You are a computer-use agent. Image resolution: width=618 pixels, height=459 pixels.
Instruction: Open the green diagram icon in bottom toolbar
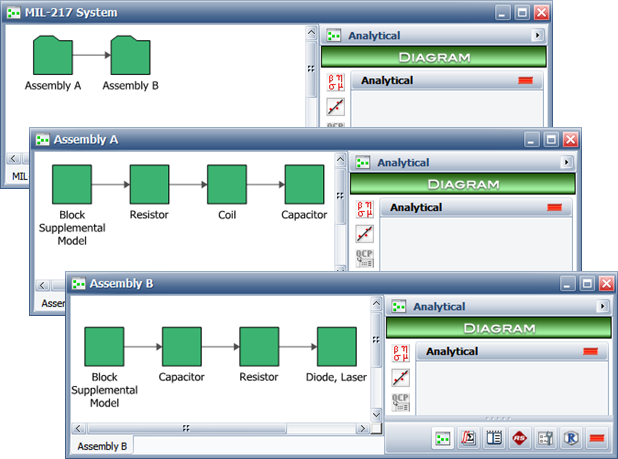click(x=442, y=438)
